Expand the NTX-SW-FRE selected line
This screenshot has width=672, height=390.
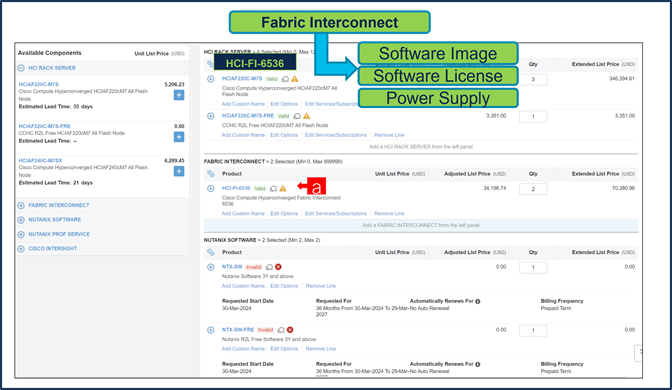(x=211, y=330)
